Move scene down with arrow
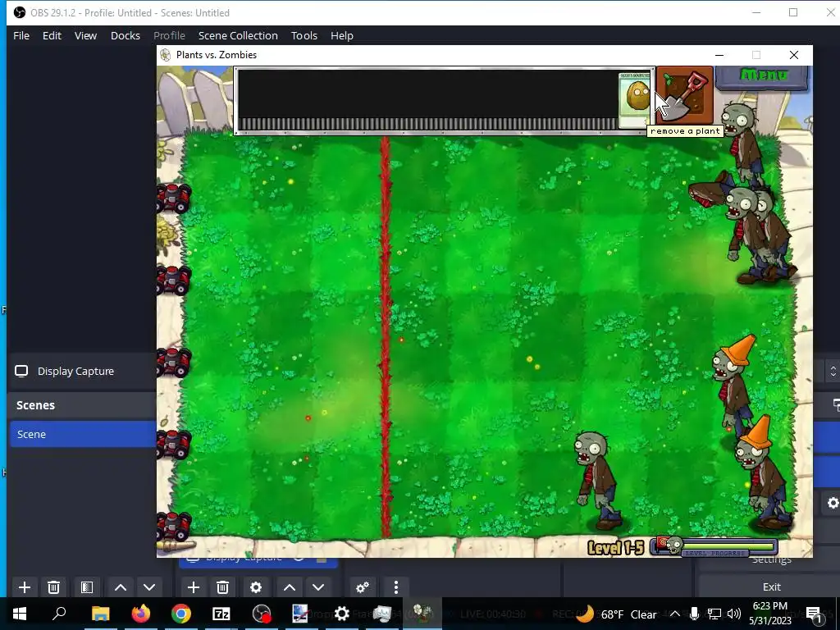This screenshot has width=840, height=630. pos(149,587)
